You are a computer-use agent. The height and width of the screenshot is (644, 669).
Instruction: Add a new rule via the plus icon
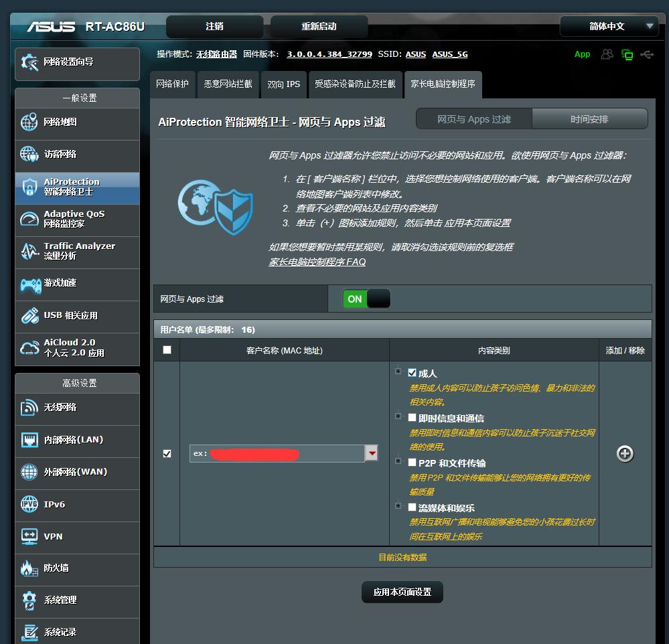[x=624, y=453]
